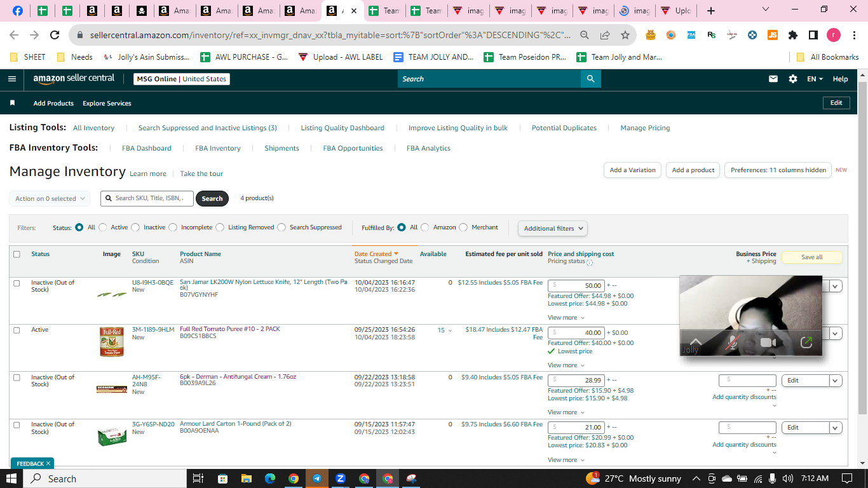Open a new browser tab with plus icon
Screen dimensions: 868x488
coord(711,11)
